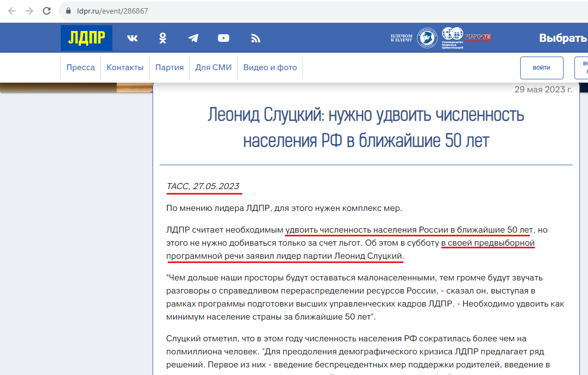The height and width of the screenshot is (375, 588).
Task: Click the 'Выбрать' header link
Action: [x=563, y=38]
